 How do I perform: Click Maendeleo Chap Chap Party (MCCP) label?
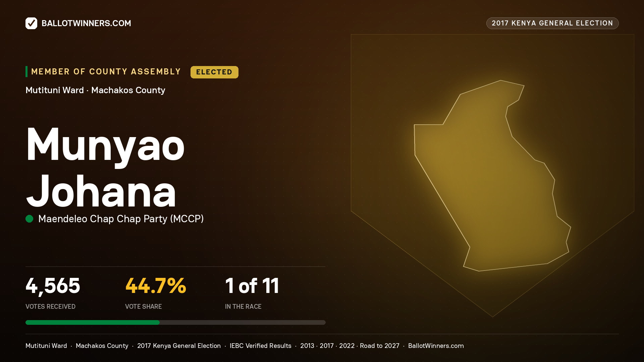point(121,219)
